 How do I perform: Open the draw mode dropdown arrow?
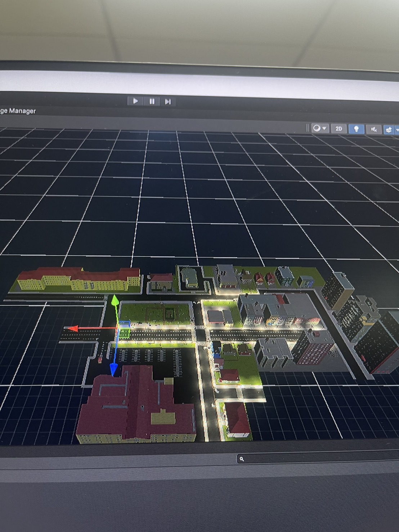click(324, 128)
